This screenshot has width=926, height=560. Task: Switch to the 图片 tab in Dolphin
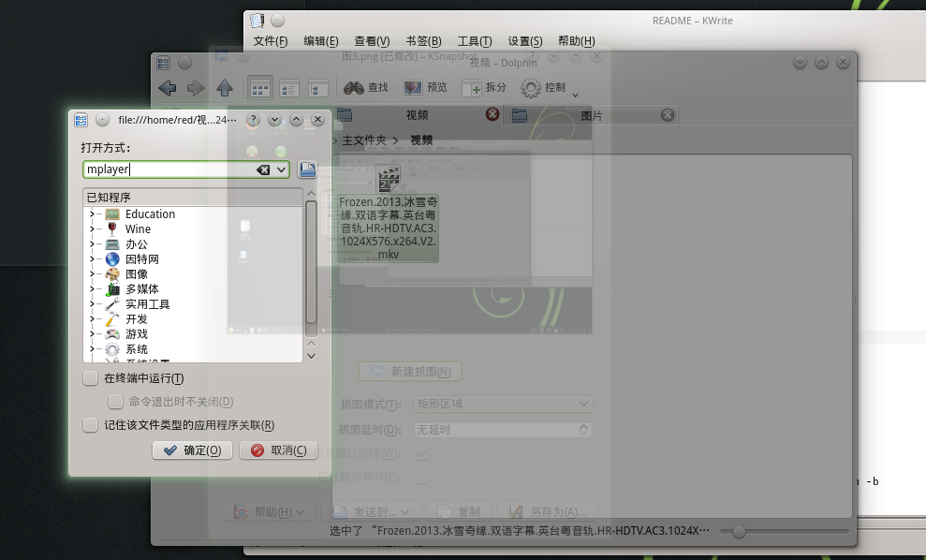(592, 115)
